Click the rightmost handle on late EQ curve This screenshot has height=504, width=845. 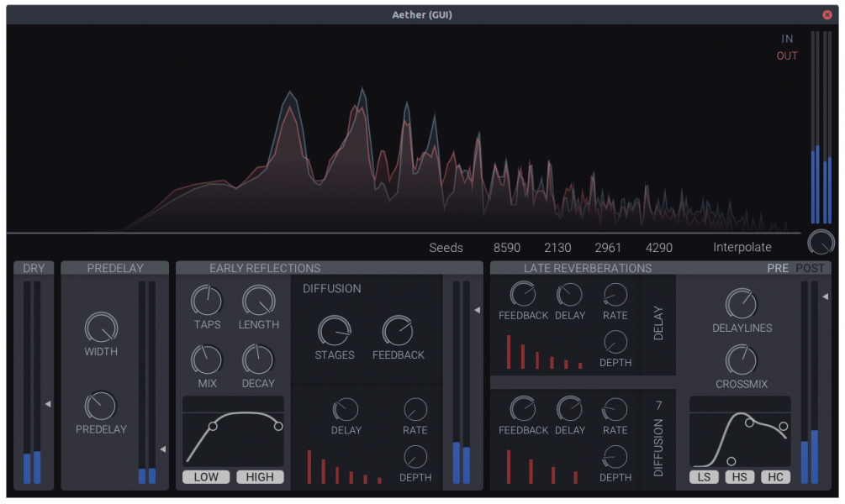784,427
